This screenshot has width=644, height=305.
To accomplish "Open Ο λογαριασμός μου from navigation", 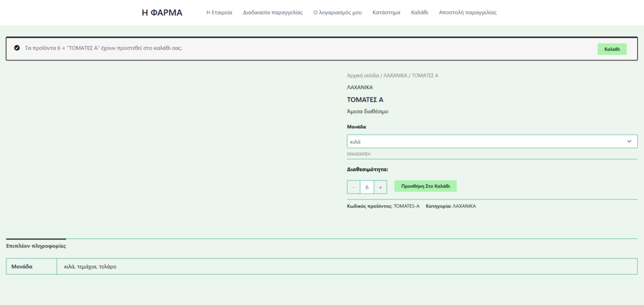I will point(338,13).
